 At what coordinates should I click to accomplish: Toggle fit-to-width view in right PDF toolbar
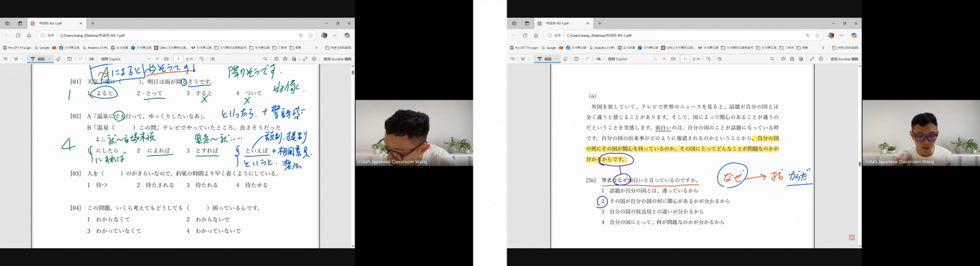pyautogui.click(x=673, y=59)
